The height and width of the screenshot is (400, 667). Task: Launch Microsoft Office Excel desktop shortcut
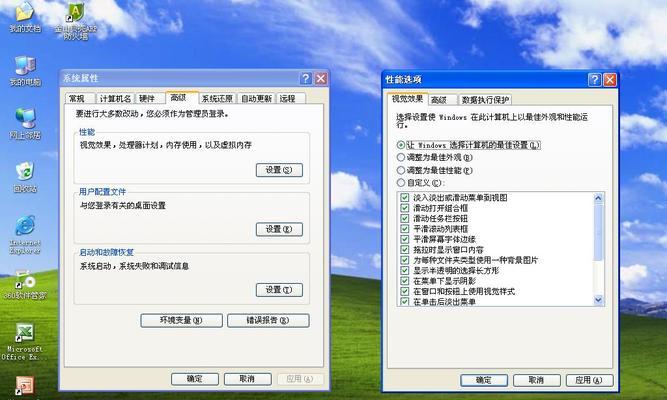pos(24,342)
